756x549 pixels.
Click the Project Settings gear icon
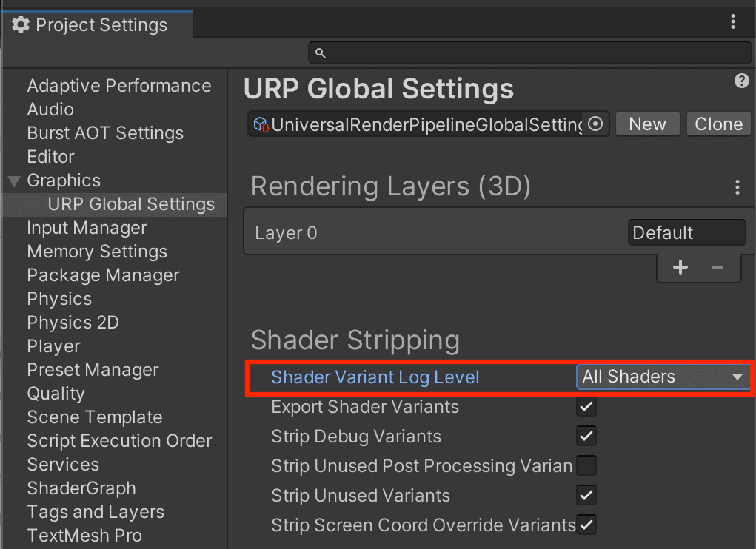point(21,25)
